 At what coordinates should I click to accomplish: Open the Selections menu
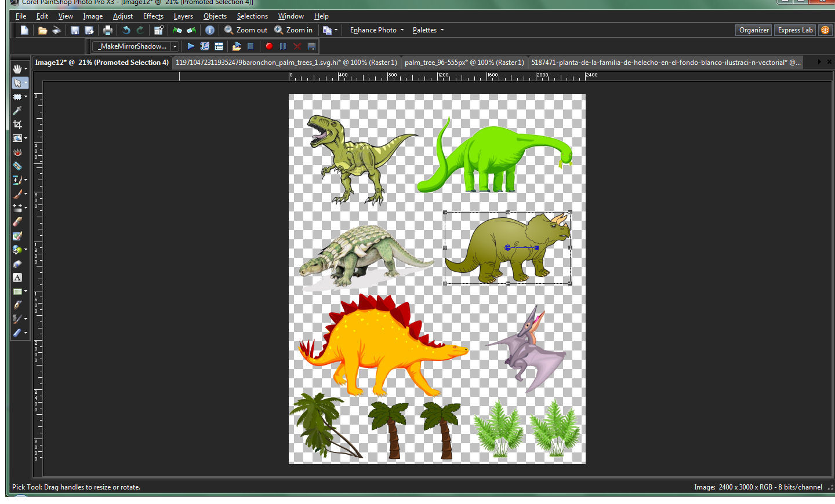click(252, 16)
